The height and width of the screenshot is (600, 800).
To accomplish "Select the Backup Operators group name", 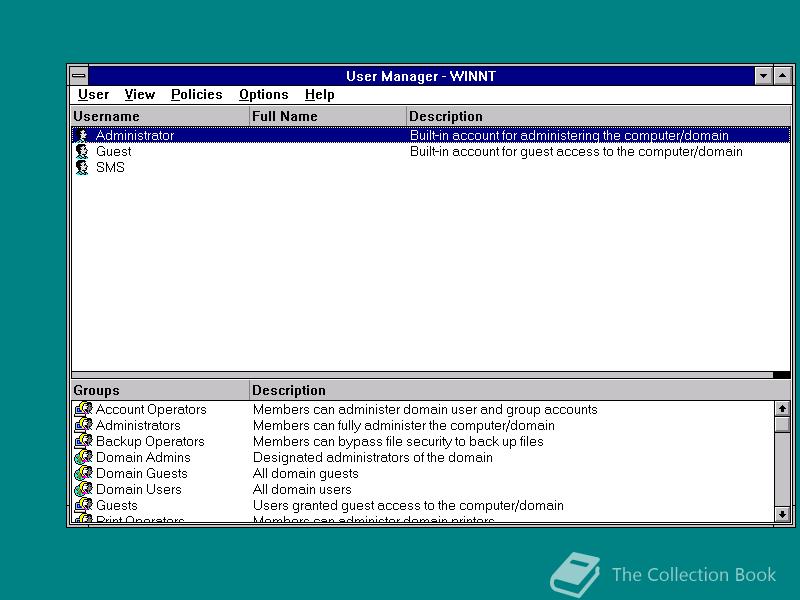I will click(x=150, y=441).
